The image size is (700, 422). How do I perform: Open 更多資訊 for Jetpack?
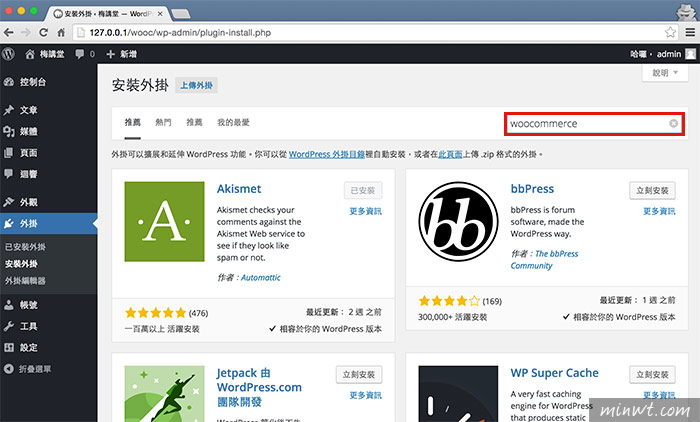[366, 395]
